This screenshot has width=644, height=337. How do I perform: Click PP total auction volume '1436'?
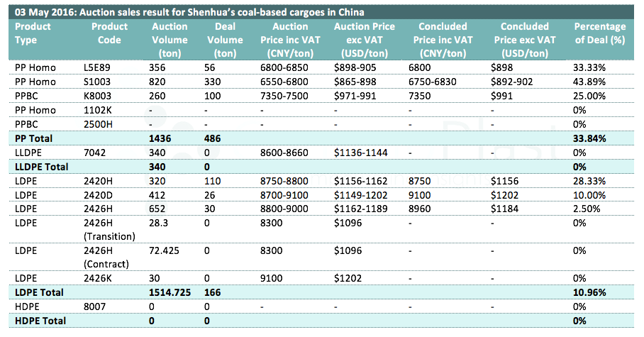point(160,138)
